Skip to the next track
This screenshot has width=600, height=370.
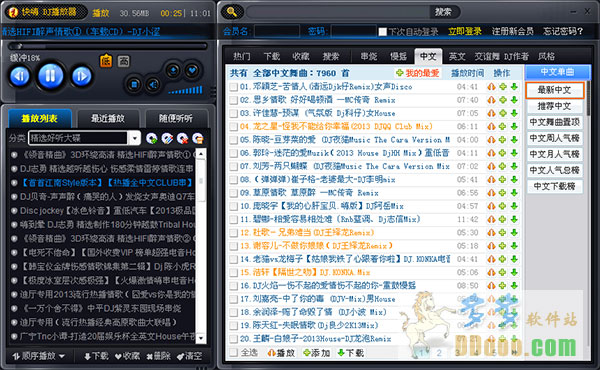(81, 76)
